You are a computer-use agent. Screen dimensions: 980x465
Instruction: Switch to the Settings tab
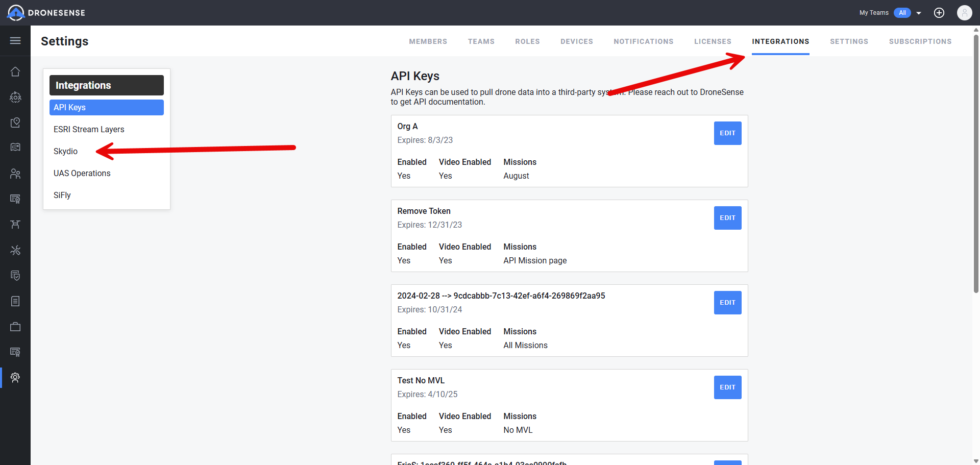click(849, 41)
